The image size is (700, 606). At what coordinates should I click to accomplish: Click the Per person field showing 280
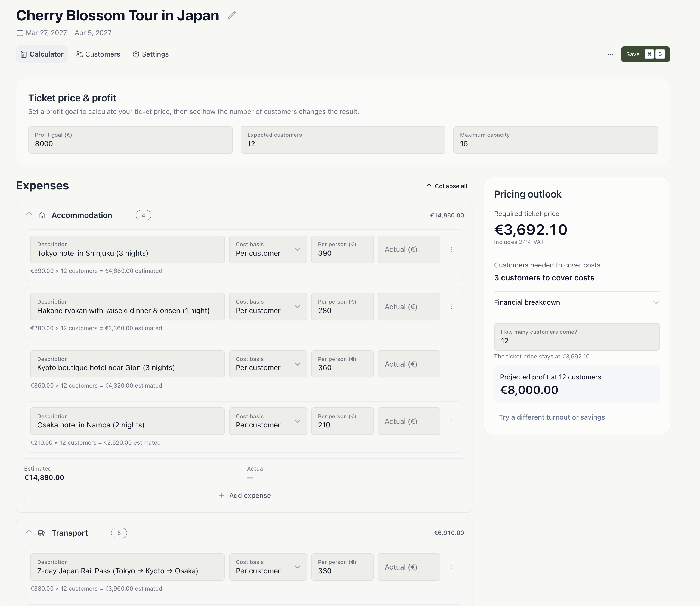point(342,307)
